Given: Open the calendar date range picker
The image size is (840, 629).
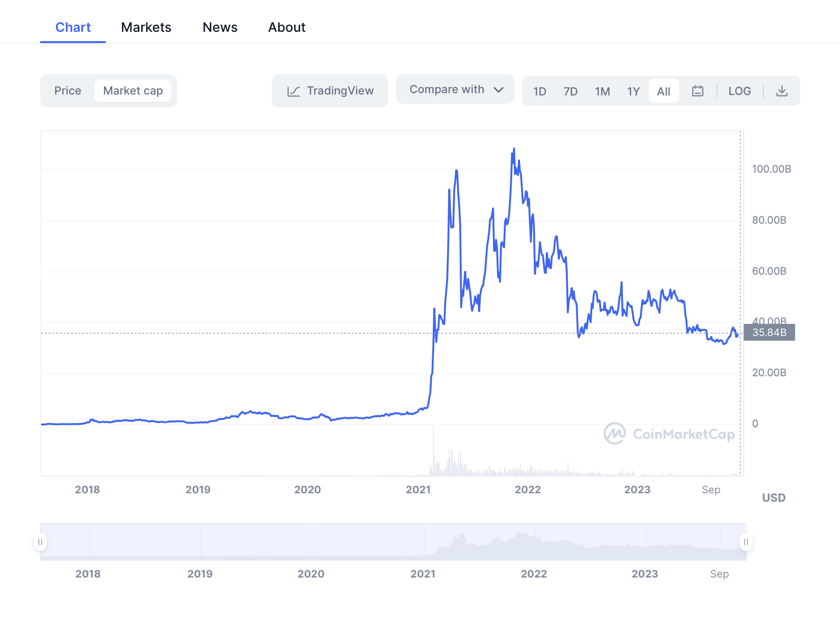Looking at the screenshot, I should [697, 91].
